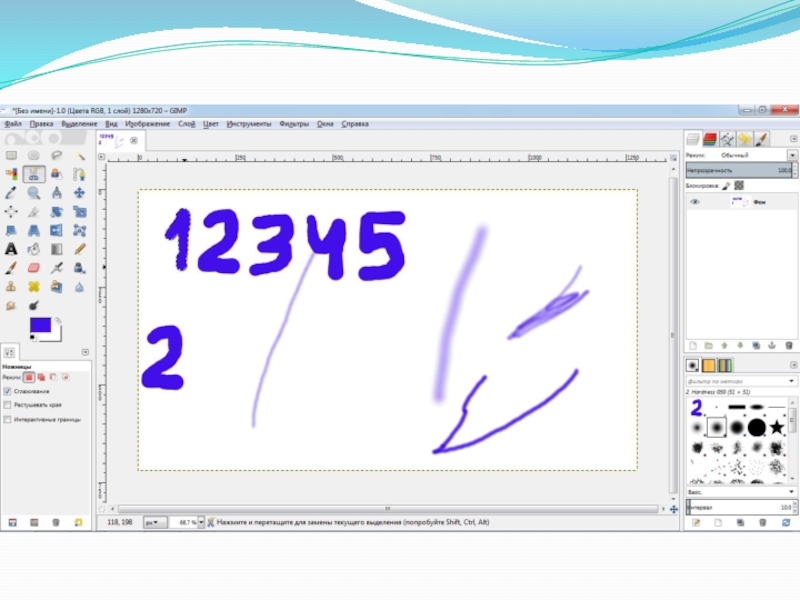Select the Pencil tool
Screen dimensions: 800x600
(79, 249)
